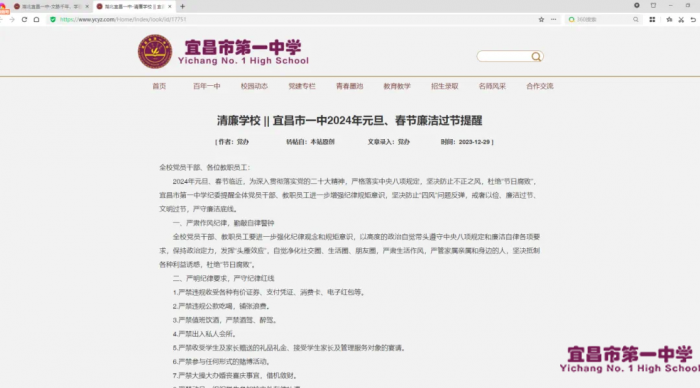This screenshot has width=700, height=388.
Task: Go to 招生录取 section
Action: (445, 86)
